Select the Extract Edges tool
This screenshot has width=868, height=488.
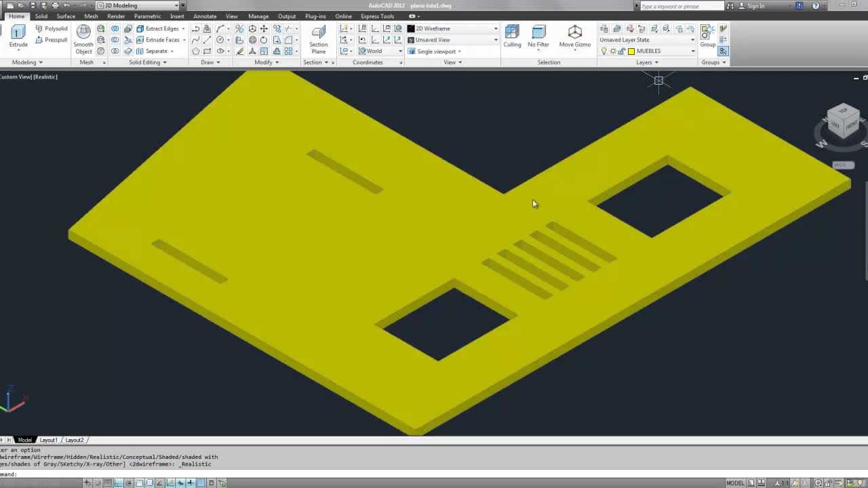coord(161,28)
